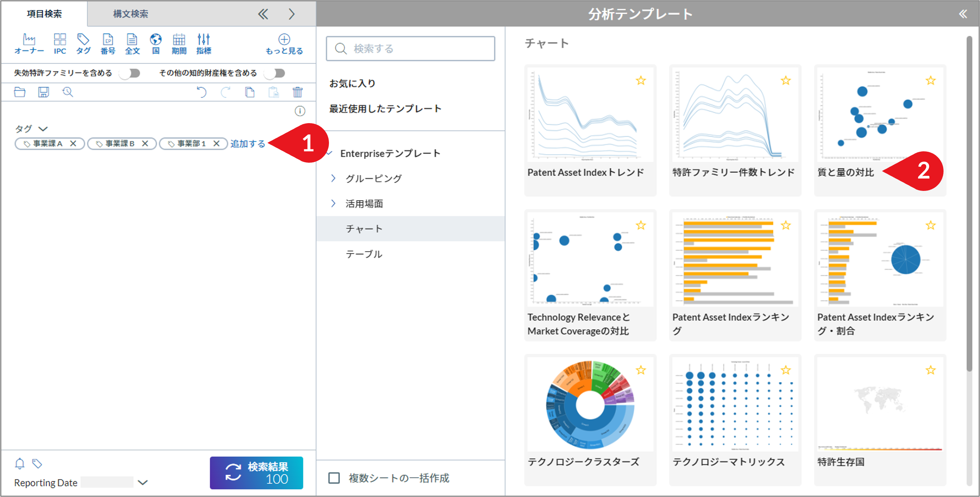Select the 指標 indicator filter icon
Image resolution: width=980 pixels, height=497 pixels.
[204, 43]
